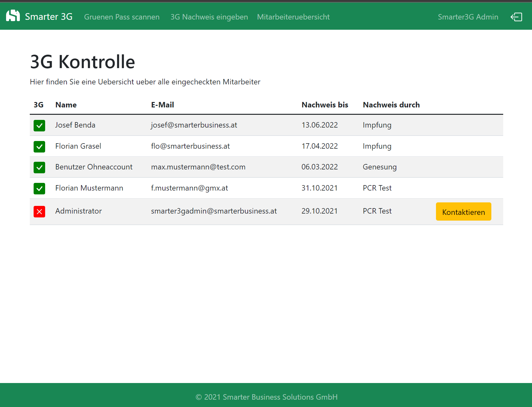The width and height of the screenshot is (532, 407).
Task: Click Smarter3G Admin user link
Action: click(468, 17)
